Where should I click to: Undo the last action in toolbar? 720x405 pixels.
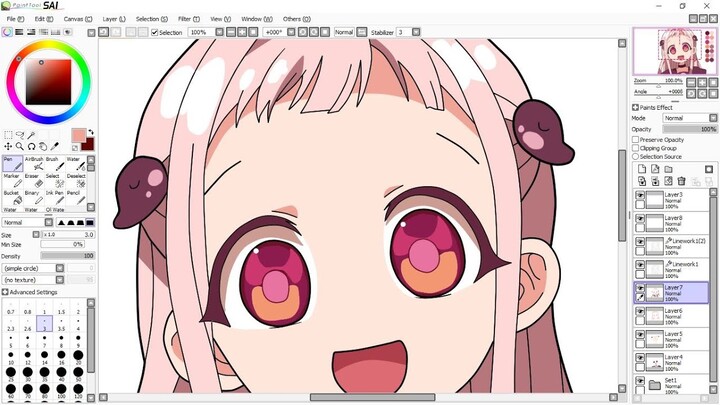pos(104,32)
